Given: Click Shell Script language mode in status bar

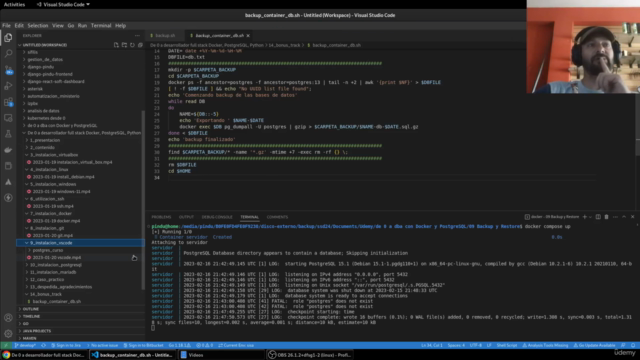Looking at the screenshot, I should click(507, 345).
